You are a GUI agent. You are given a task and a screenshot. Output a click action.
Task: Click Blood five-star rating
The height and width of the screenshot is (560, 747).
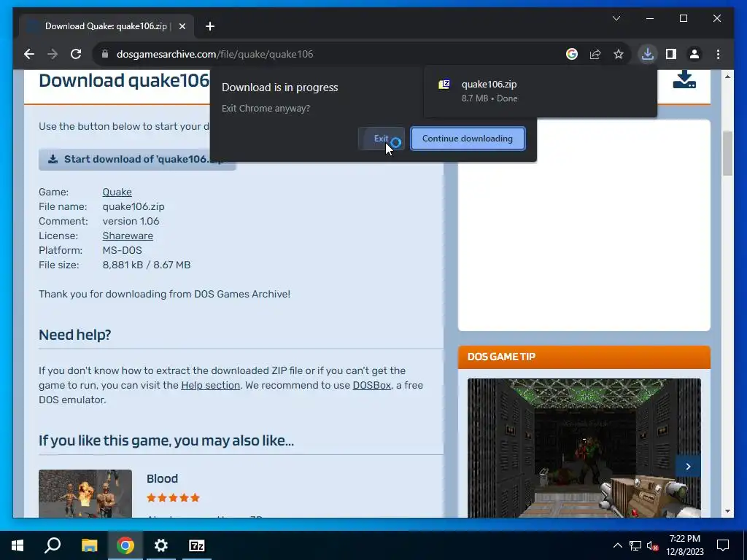[x=173, y=498]
